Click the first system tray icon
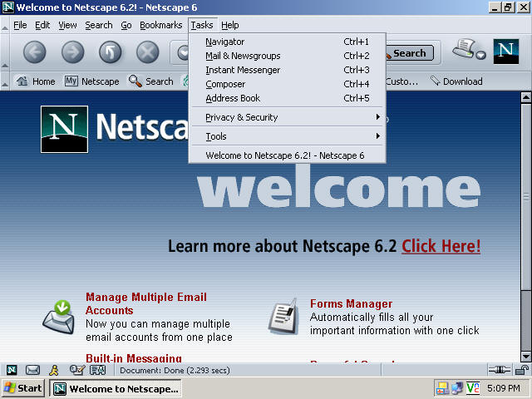The height and width of the screenshot is (399, 532). click(x=442, y=388)
